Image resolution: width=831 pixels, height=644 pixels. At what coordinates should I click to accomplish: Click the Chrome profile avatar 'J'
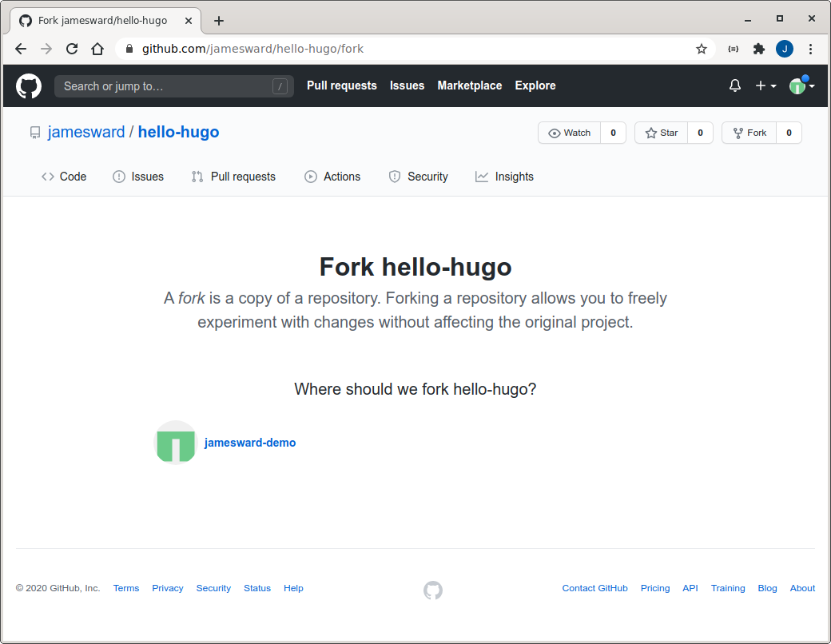(785, 49)
